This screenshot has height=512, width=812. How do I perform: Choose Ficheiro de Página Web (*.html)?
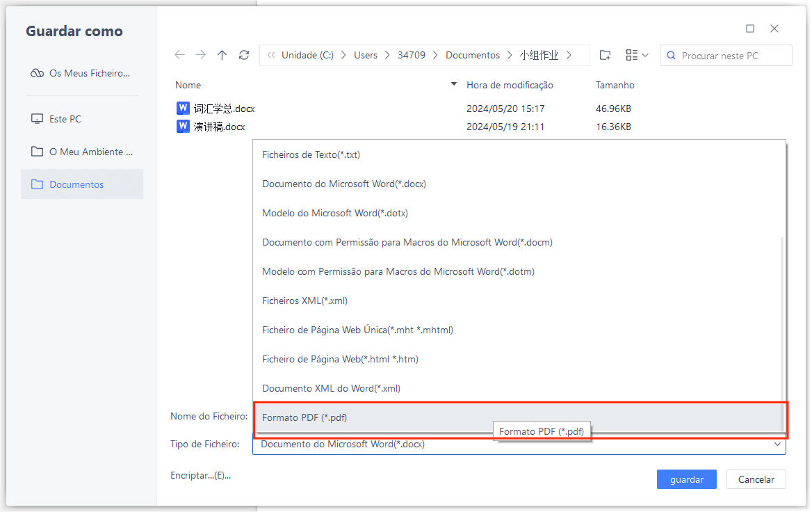(517, 358)
